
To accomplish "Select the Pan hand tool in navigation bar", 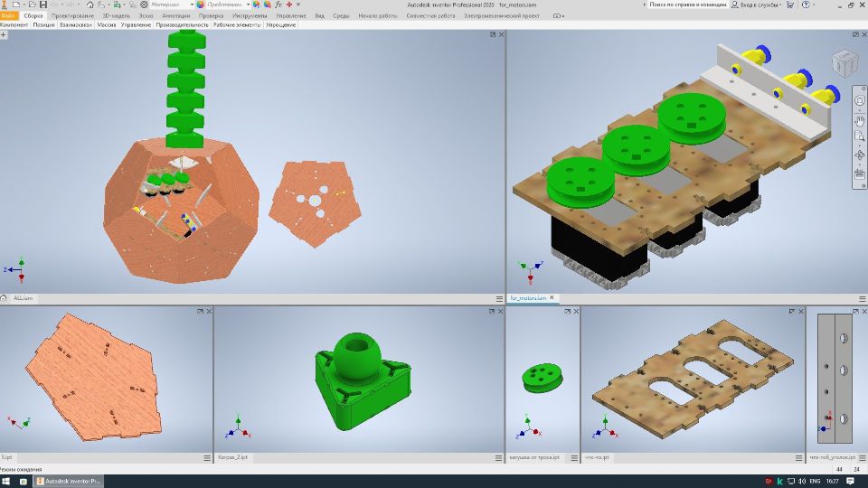I will [x=859, y=120].
